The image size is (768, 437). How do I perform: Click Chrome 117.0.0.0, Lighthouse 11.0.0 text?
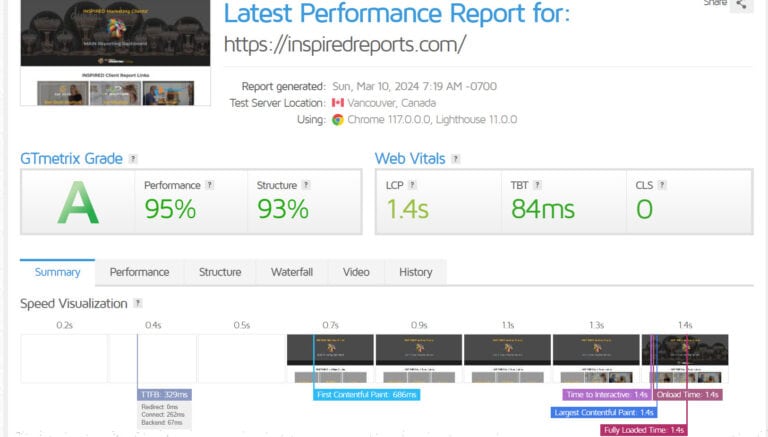432,120
